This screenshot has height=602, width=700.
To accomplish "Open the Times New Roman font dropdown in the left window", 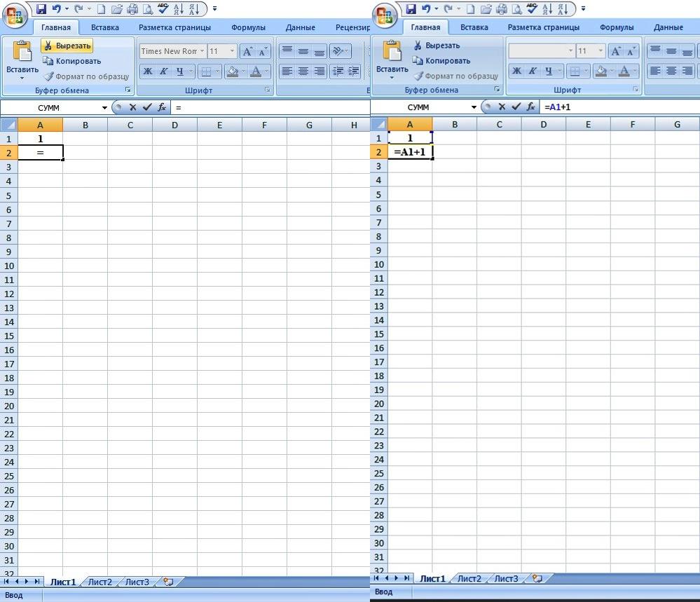I will coord(202,51).
